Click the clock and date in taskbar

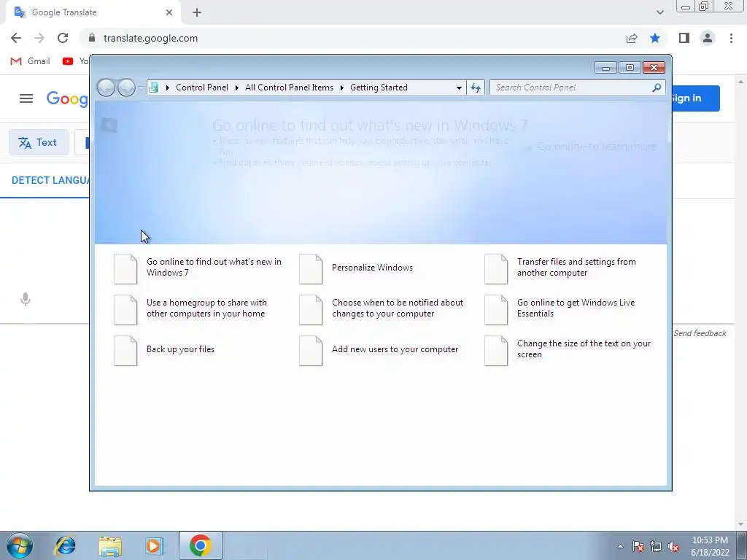point(710,546)
